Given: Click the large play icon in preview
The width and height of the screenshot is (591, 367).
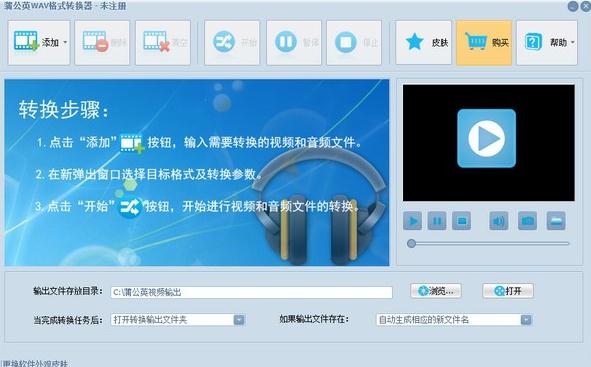Looking at the screenshot, I should point(486,138).
